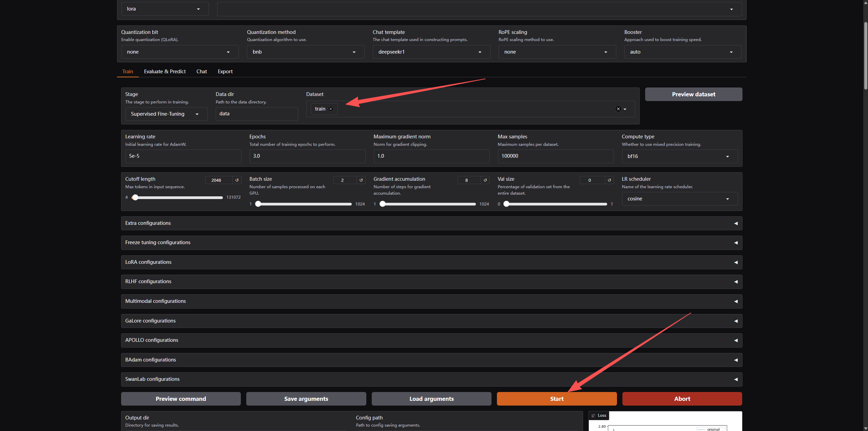Screen dimensions: 868x431
Task: Expand Extra configurations section
Action: pos(431,223)
